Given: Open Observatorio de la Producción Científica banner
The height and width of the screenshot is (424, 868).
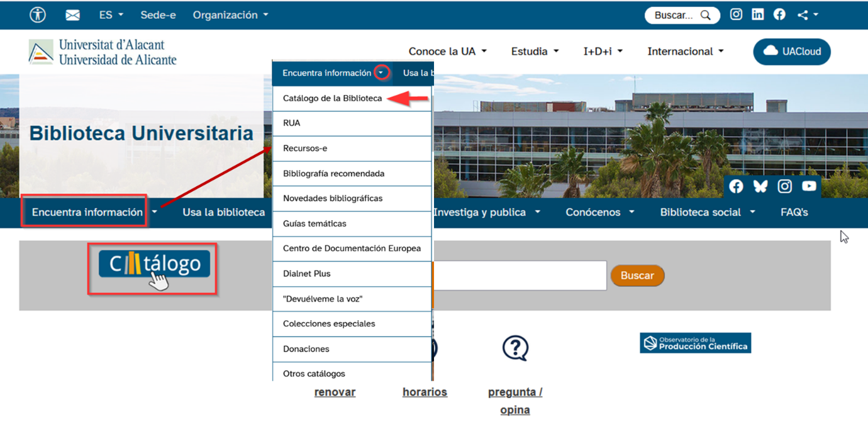Looking at the screenshot, I should pos(695,343).
